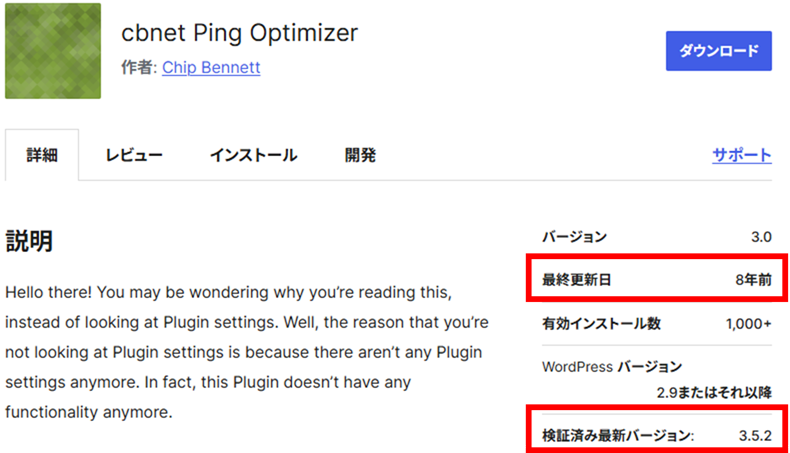This screenshot has height=453, width=790.
Task: Select the 詳細 tab
Action: (41, 155)
